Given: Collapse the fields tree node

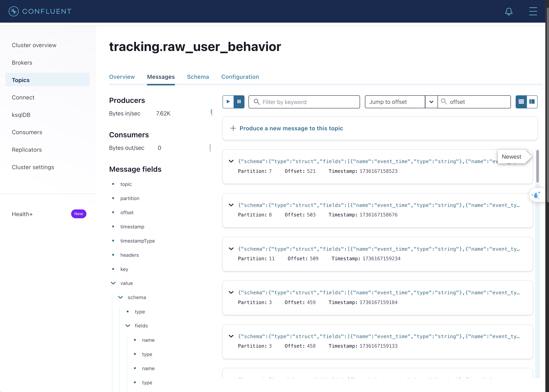Looking at the screenshot, I should (x=128, y=326).
